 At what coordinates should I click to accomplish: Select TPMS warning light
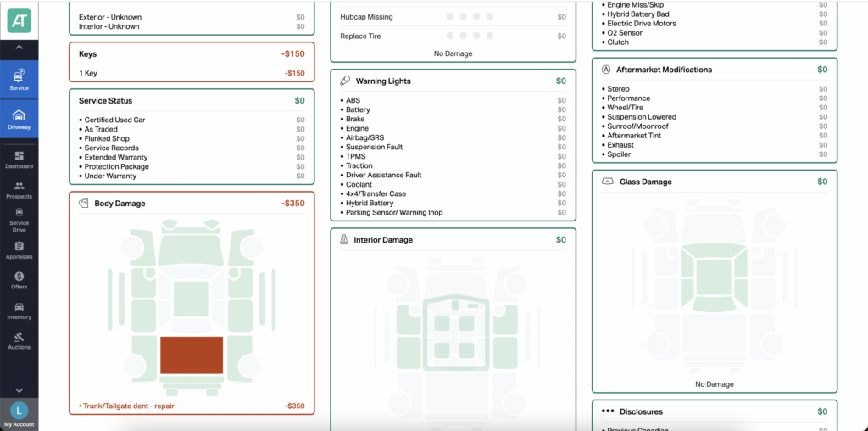click(453, 156)
